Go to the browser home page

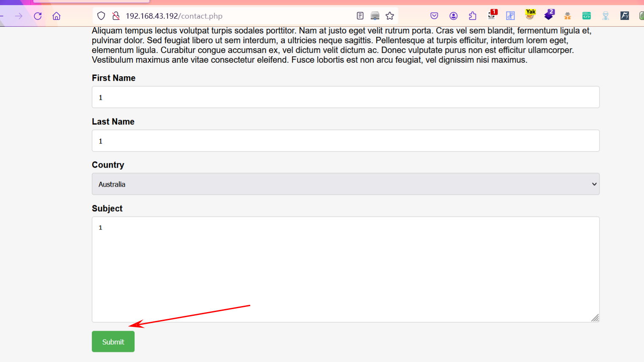tap(56, 16)
